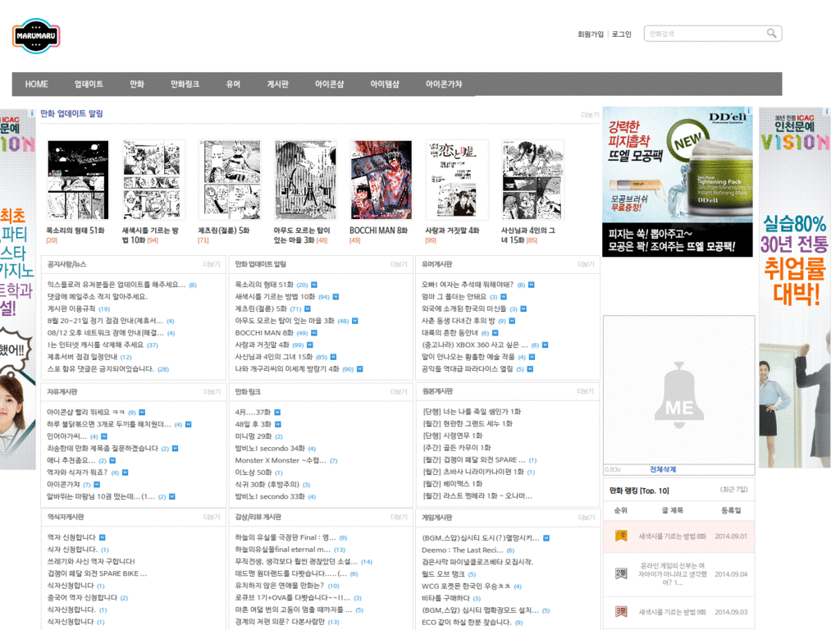Click new-post icon beside 아이콘샵 빨리 뛰세요
The height and width of the screenshot is (630, 840).
(142, 412)
